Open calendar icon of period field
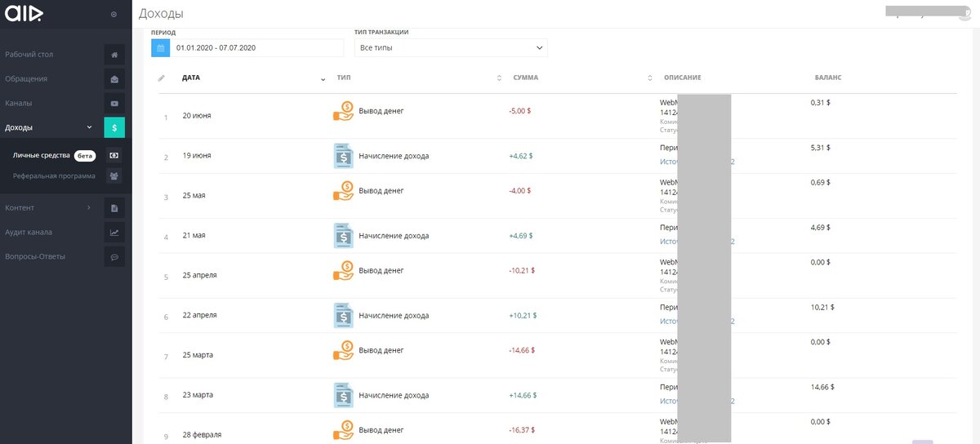The height and width of the screenshot is (444, 980). [x=161, y=48]
